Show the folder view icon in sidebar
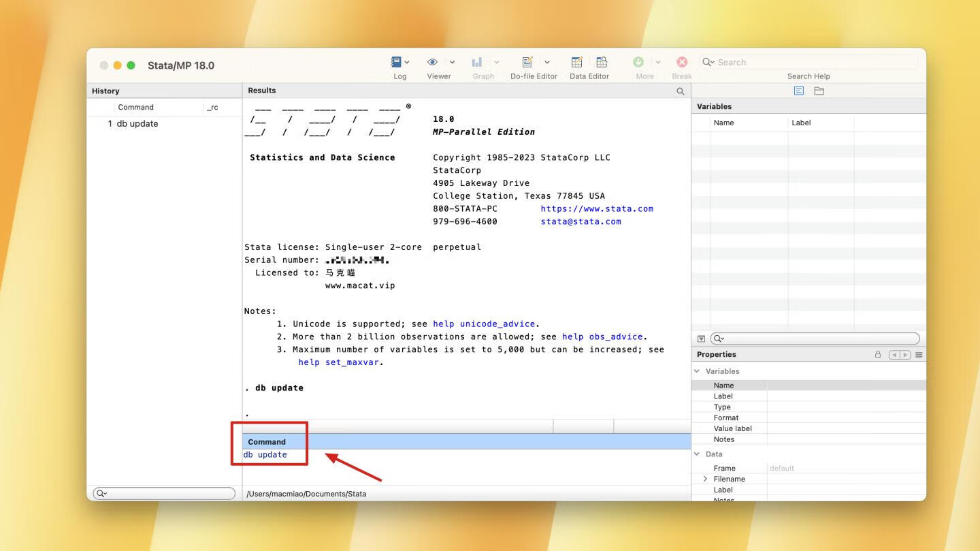This screenshot has height=551, width=980. click(819, 91)
